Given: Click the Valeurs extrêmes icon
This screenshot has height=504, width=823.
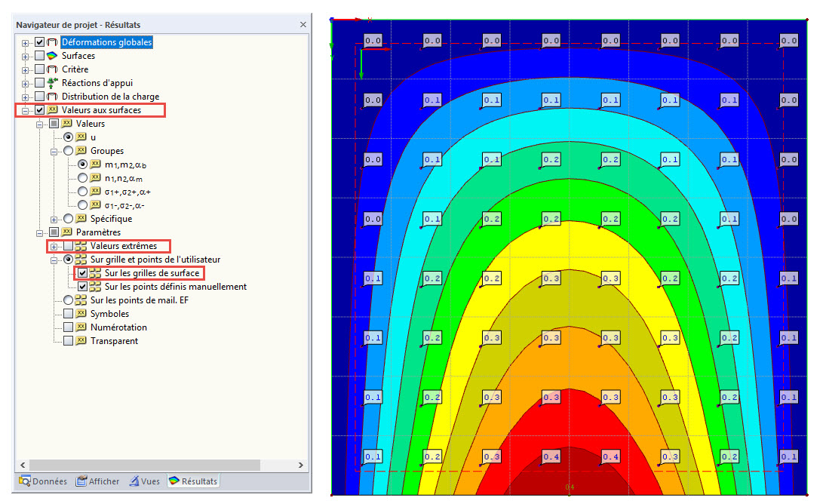Looking at the screenshot, I should tap(81, 246).
